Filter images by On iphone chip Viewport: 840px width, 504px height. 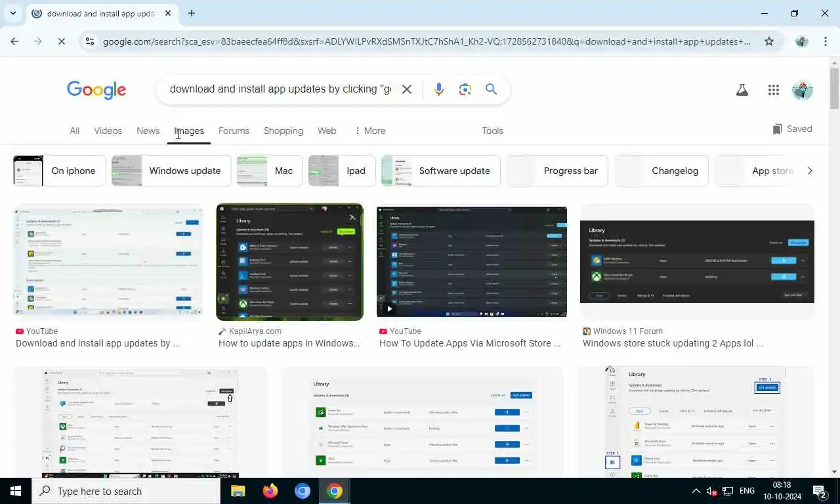[x=60, y=171]
